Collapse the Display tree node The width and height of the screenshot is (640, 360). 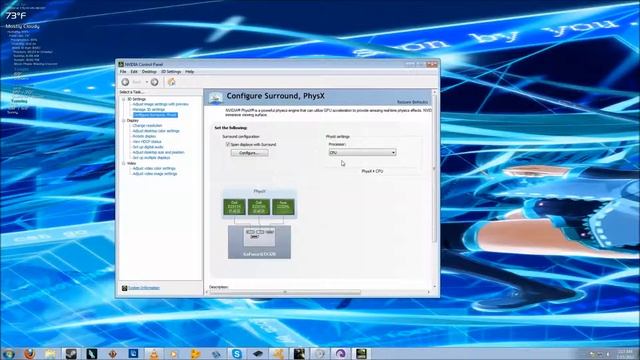[124, 121]
